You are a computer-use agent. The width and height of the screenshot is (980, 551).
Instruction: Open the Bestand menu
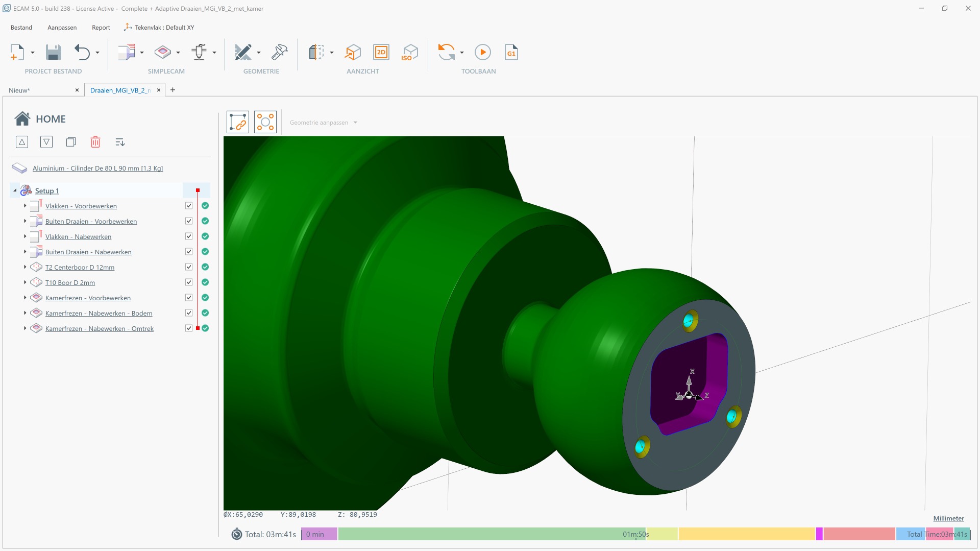tap(21, 28)
